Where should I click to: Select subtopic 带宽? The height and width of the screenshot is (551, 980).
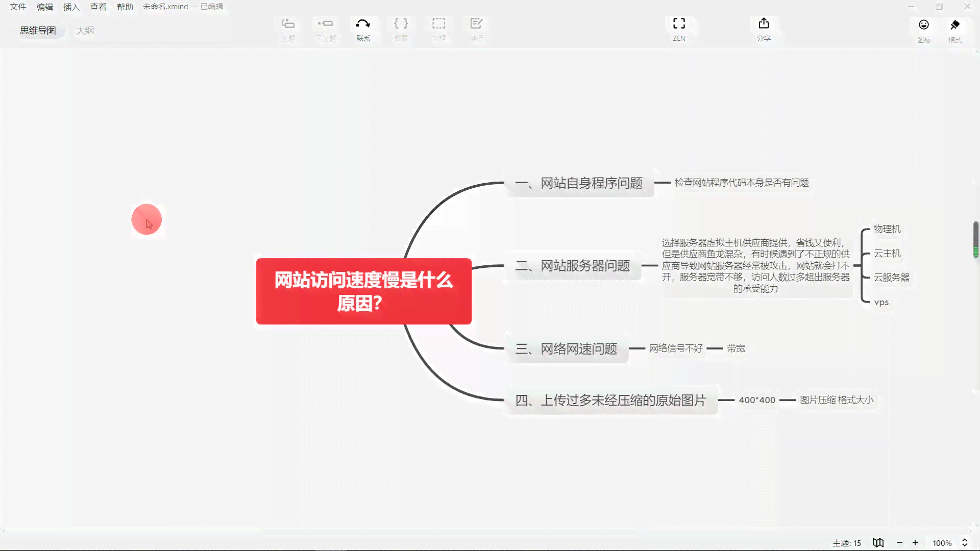click(x=736, y=348)
